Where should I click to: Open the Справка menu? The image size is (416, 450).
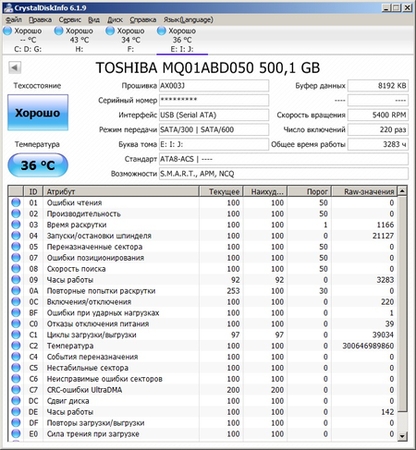[x=143, y=20]
